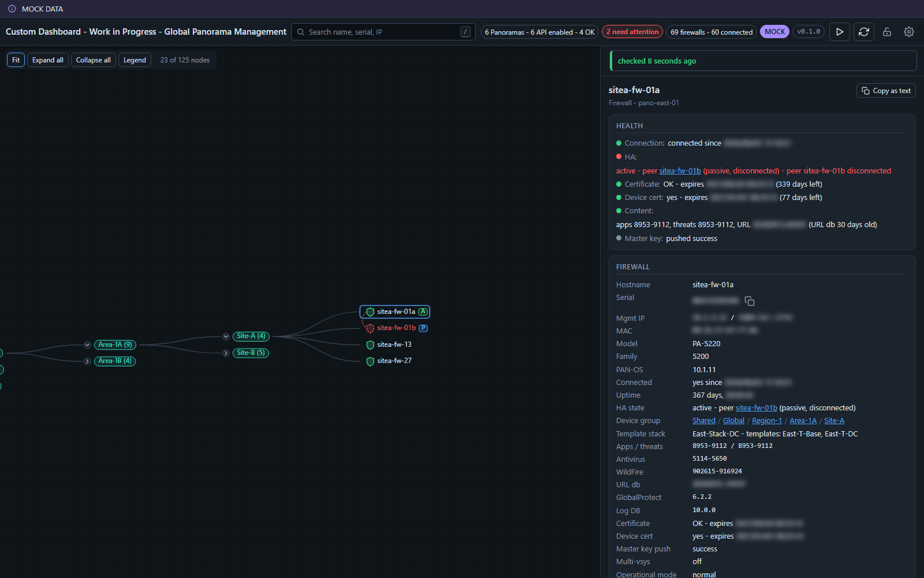The width and height of the screenshot is (924, 578).
Task: Click the 69 firewalls connected pill
Action: pyautogui.click(x=711, y=32)
